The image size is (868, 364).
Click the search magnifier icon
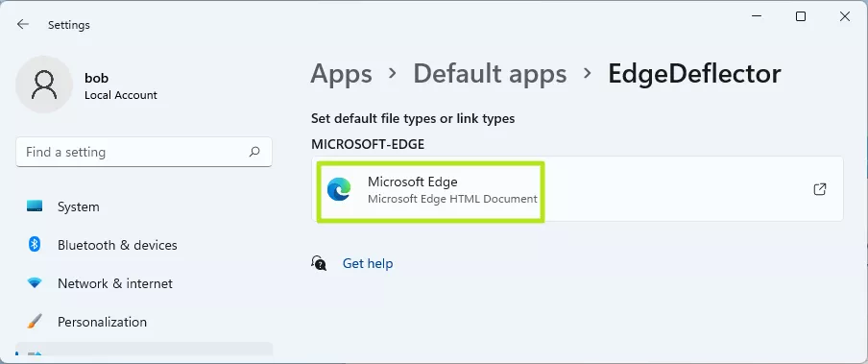coord(254,151)
